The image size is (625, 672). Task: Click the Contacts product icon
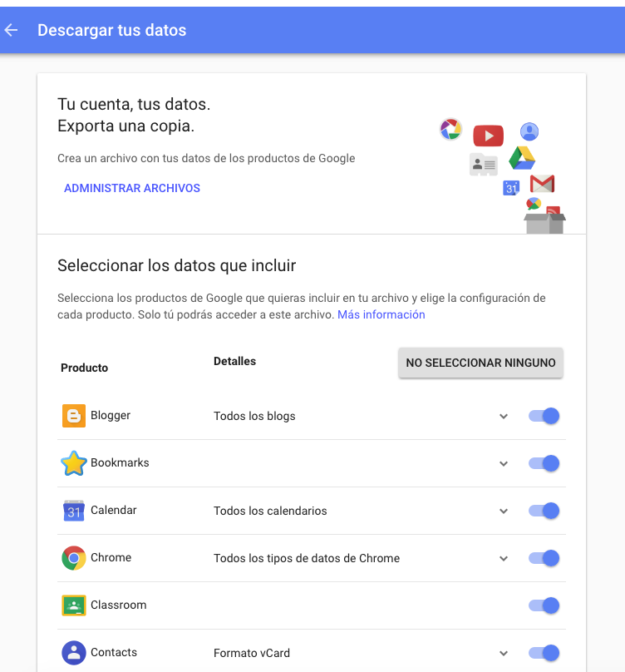click(x=74, y=653)
